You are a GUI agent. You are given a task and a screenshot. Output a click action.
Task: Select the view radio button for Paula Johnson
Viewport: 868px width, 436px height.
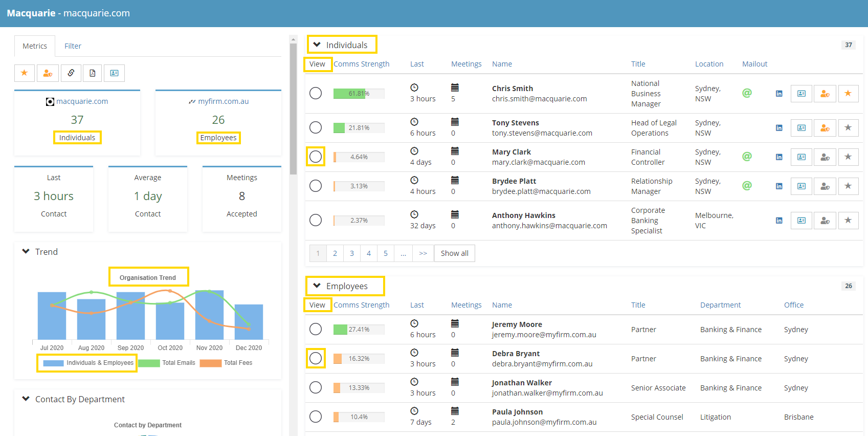tap(316, 417)
